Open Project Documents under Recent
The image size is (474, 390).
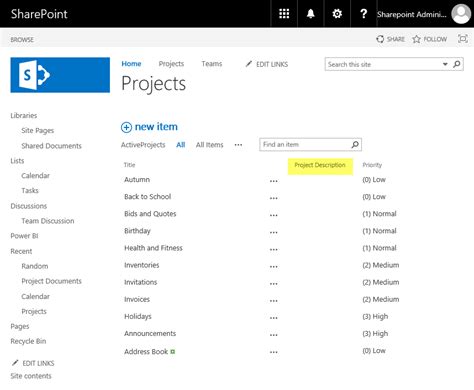point(51,281)
